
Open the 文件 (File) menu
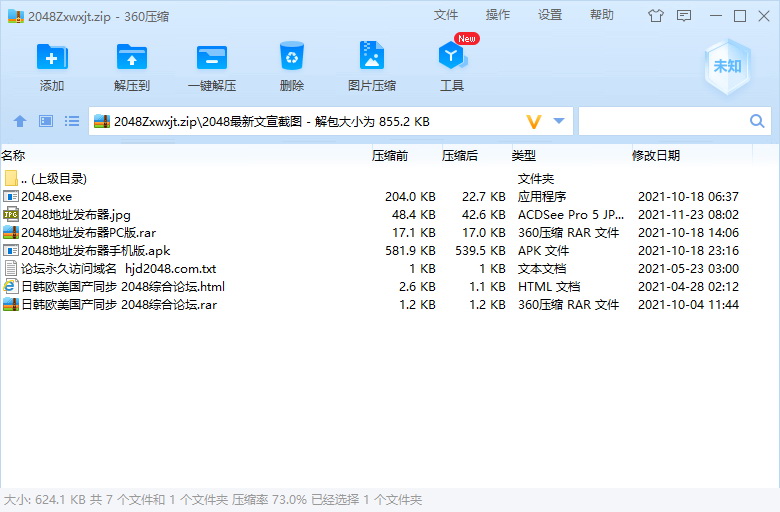pos(446,15)
